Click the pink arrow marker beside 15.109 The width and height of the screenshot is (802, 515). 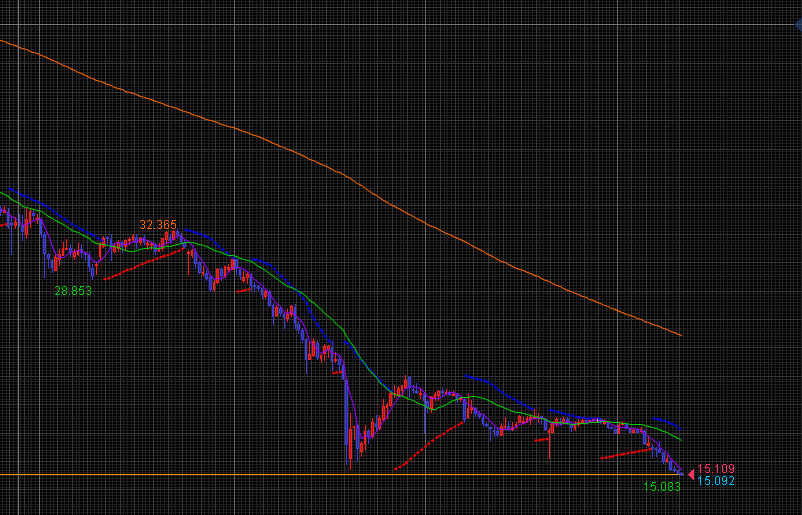point(690,473)
